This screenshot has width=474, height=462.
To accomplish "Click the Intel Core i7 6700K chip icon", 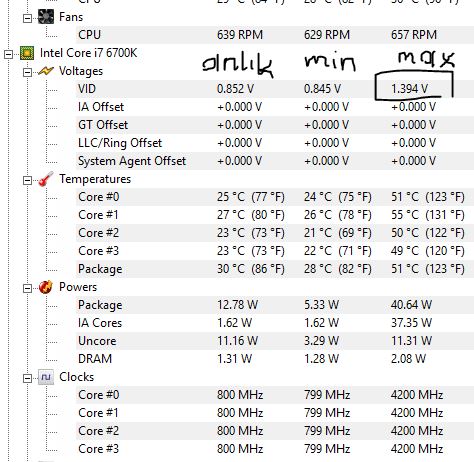I will click(x=27, y=53).
